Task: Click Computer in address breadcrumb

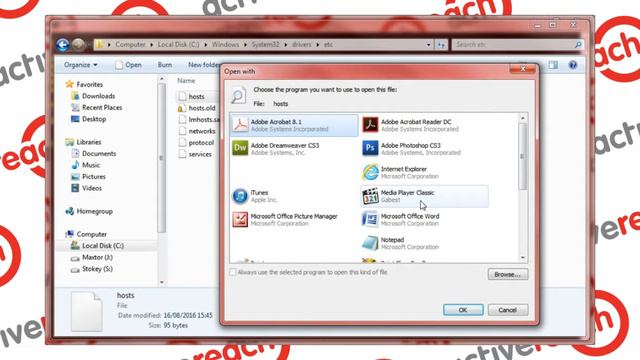Action: 130,44
